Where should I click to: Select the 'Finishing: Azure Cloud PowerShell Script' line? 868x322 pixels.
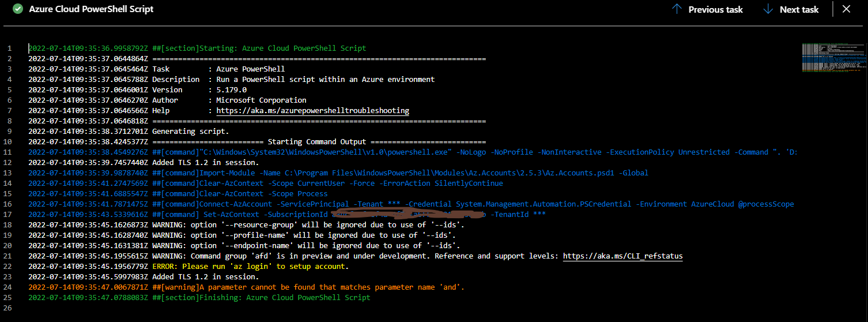(199, 297)
